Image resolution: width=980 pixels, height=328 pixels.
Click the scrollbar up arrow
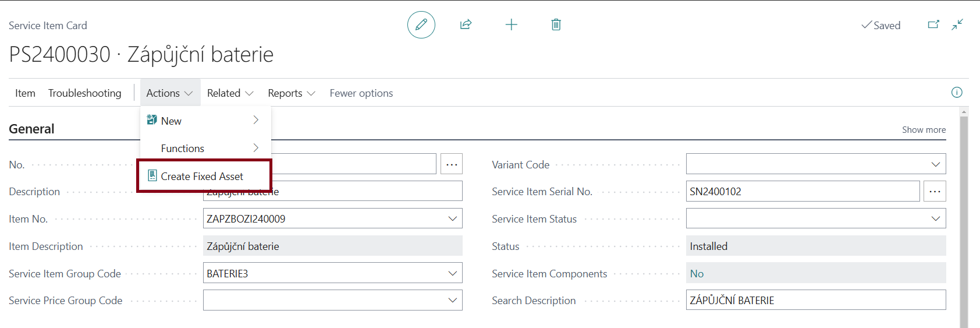pos(964,111)
